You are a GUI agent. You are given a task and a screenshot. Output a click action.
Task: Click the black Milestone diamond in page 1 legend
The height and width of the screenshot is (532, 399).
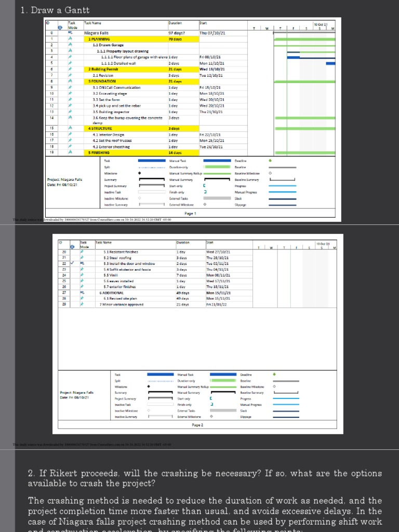coord(139,173)
